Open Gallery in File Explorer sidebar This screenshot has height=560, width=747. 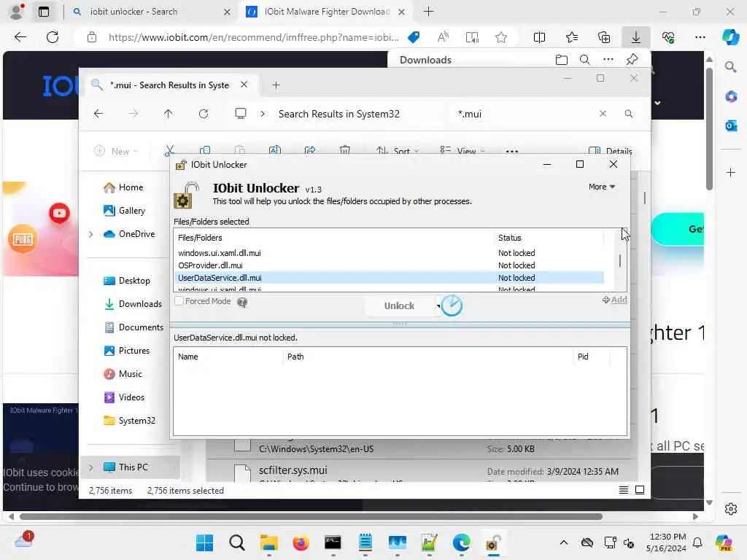124,211
